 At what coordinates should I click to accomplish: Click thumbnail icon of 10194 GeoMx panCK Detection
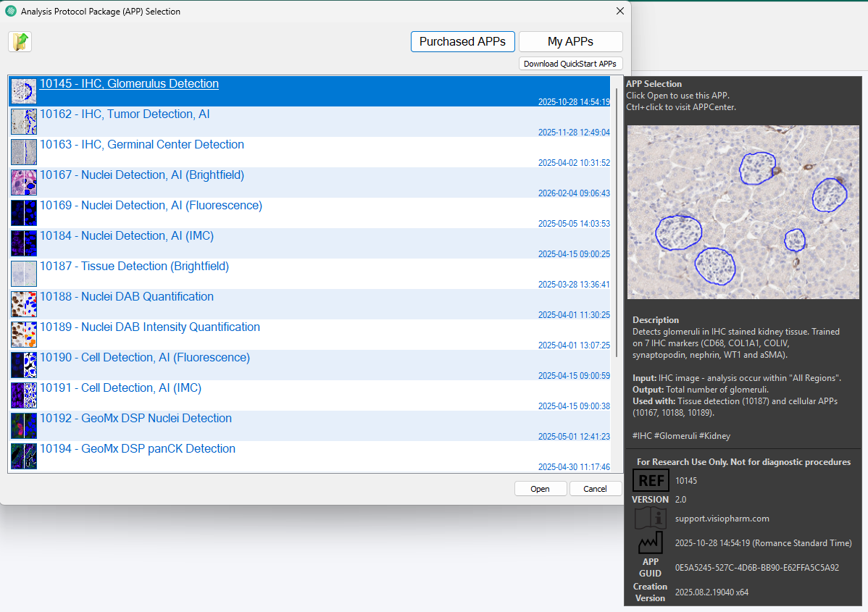[x=24, y=456]
